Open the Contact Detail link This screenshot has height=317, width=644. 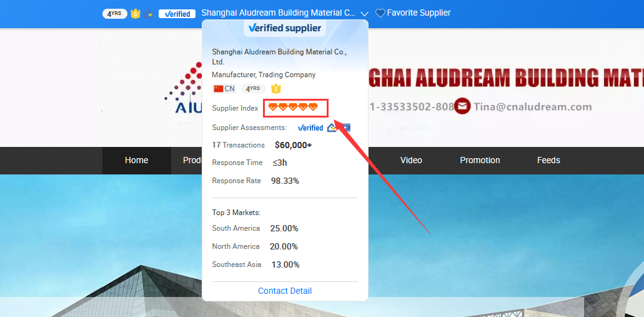[x=285, y=291]
